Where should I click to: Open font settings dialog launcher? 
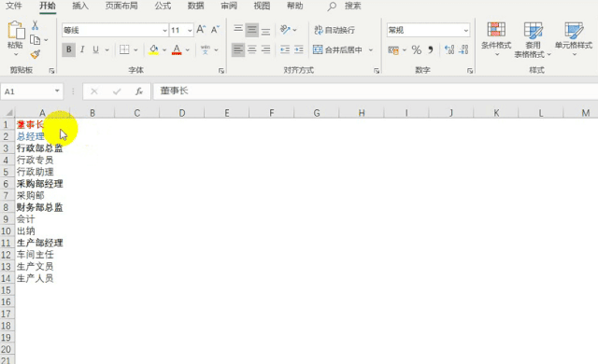[x=221, y=71]
